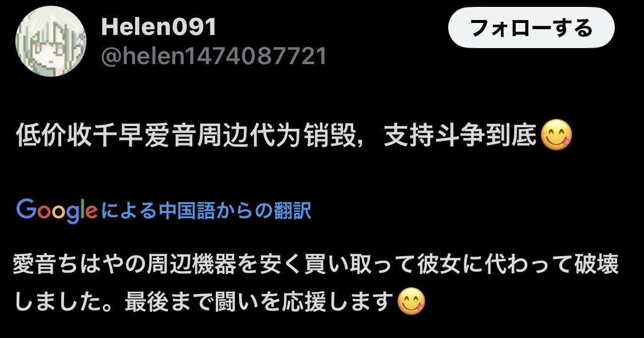
Task: Click the yummy-face emoji after 応援します
Action: tap(412, 301)
